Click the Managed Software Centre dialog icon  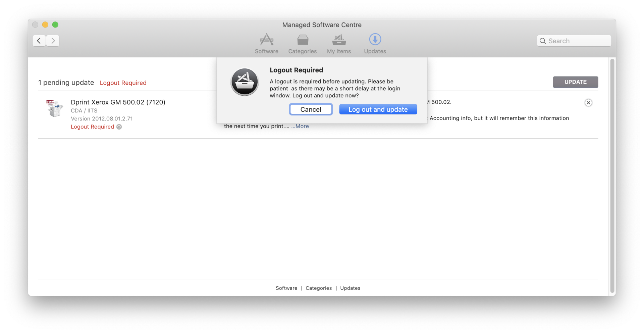point(245,82)
